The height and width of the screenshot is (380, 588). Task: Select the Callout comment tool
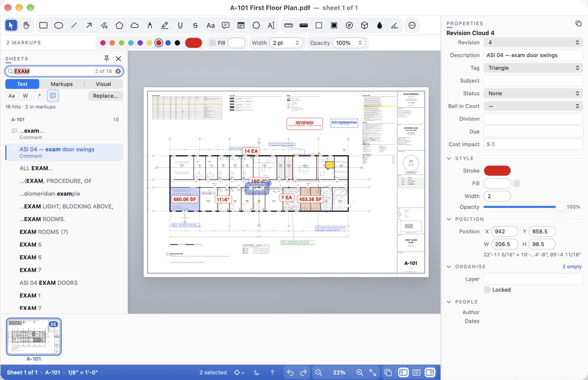click(225, 25)
